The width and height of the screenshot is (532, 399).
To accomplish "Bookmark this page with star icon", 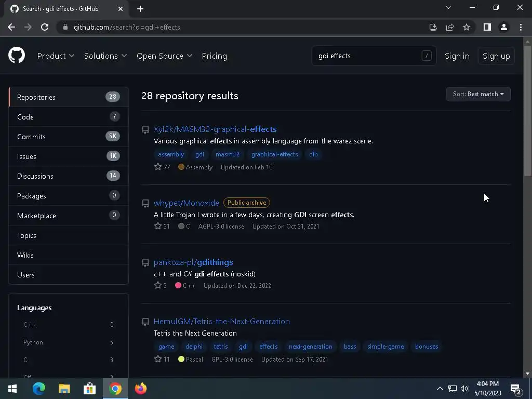I will pos(467,27).
